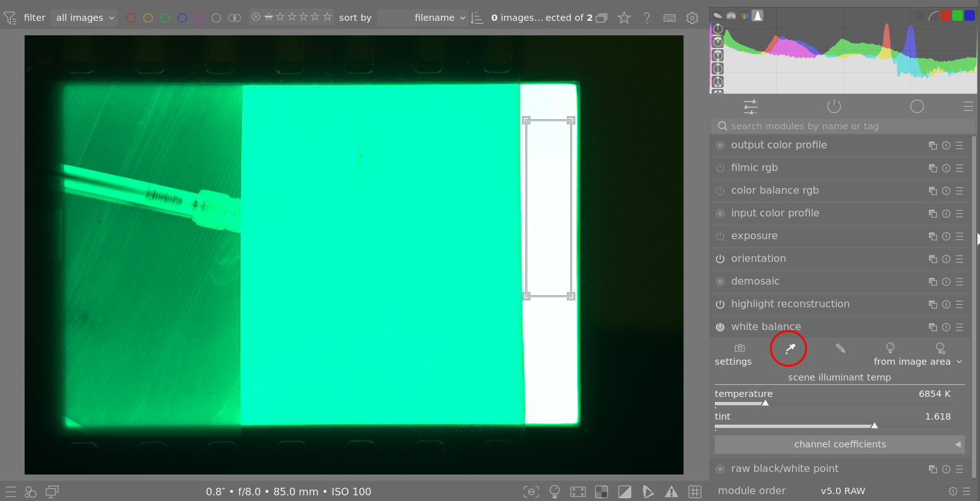Viewport: 980px width, 501px height.
Task: Switch histogram to waveform scope
Action: pos(731,16)
